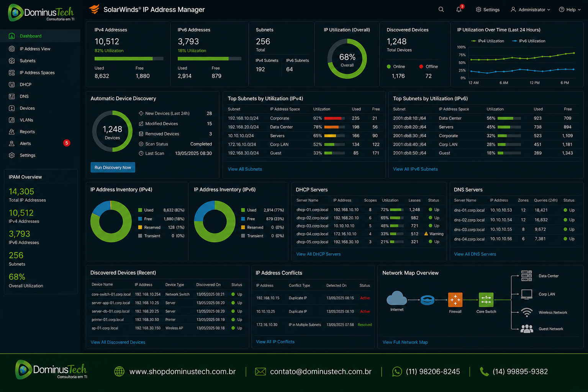Click the Devices sidebar icon
The width and height of the screenshot is (588, 392).
click(12, 108)
